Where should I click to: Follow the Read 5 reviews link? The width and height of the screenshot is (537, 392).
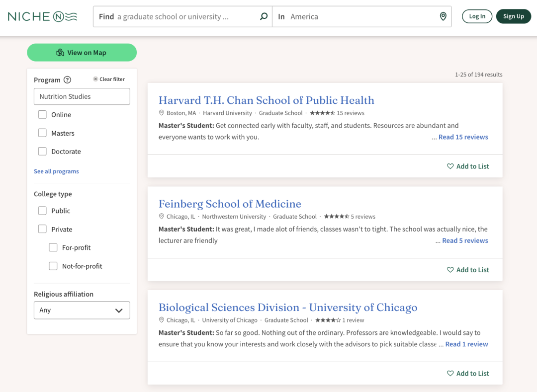465,241
